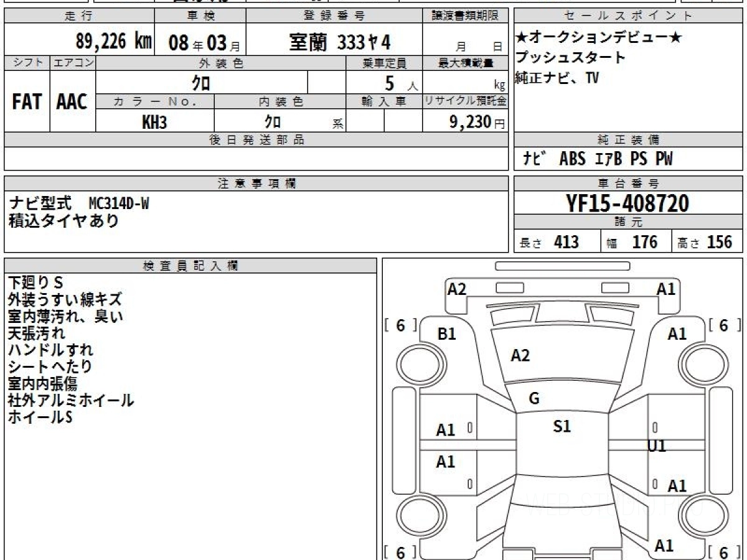The height and width of the screenshot is (560, 747).
Task: Click the シートへたり note
Action: click(x=50, y=367)
